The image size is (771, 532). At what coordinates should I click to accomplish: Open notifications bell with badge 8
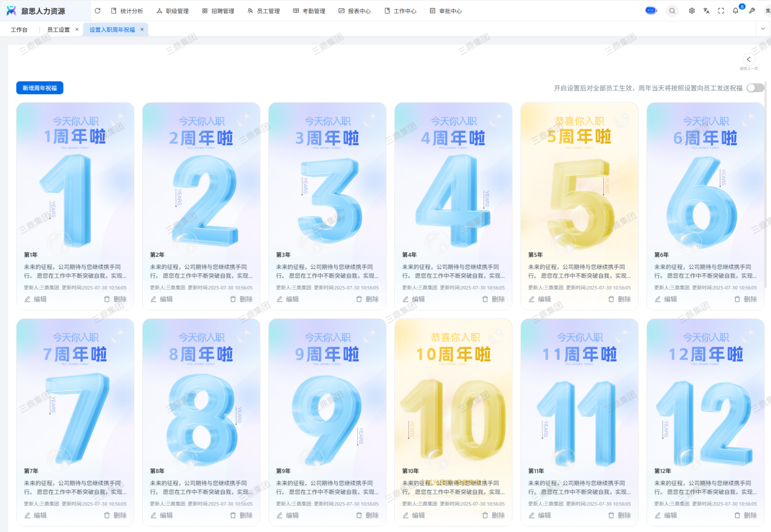[x=736, y=11]
